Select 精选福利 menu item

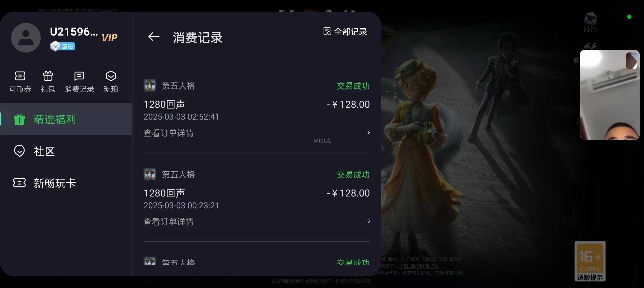(66, 119)
